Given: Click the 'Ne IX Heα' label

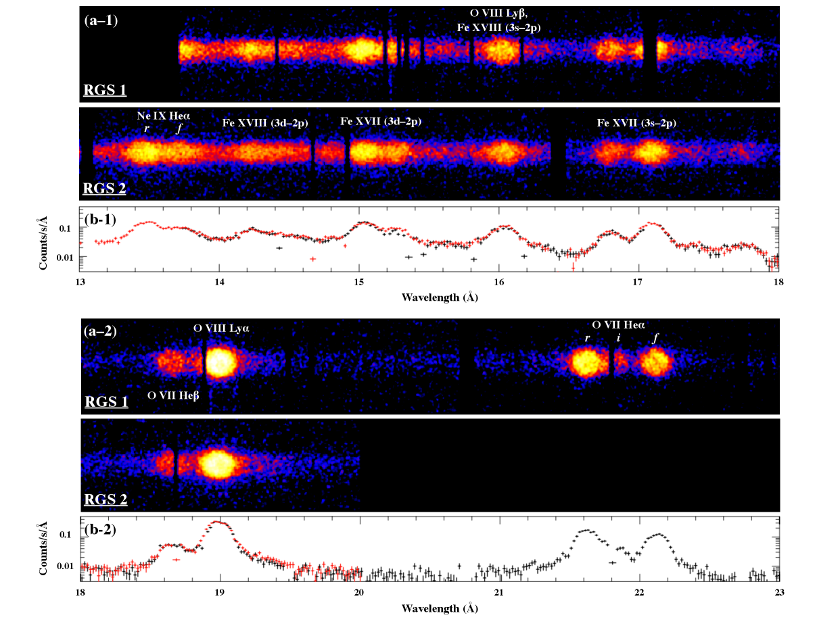Looking at the screenshot, I should click(163, 116).
